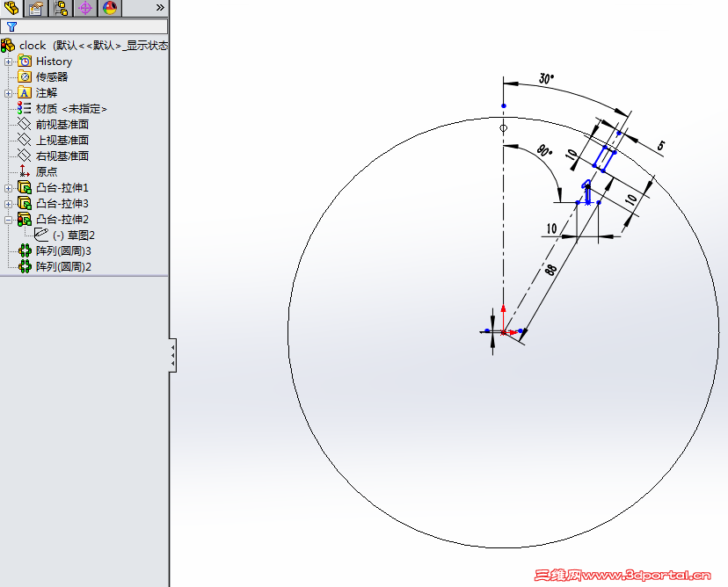Show more manager tabs via the double chevron
Viewport: 728px width, 587px height.
[x=160, y=7]
